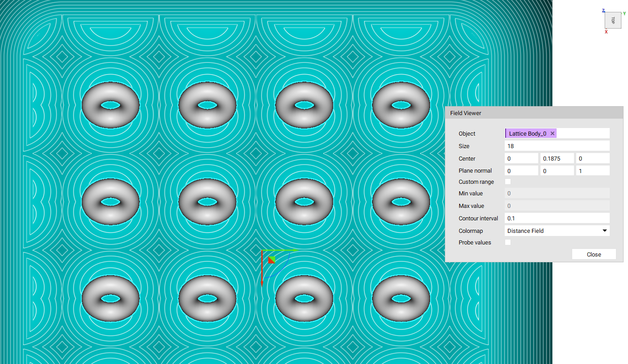Viewport: 628px width, 364px height.
Task: Open the Colormap dropdown
Action: [x=557, y=231]
